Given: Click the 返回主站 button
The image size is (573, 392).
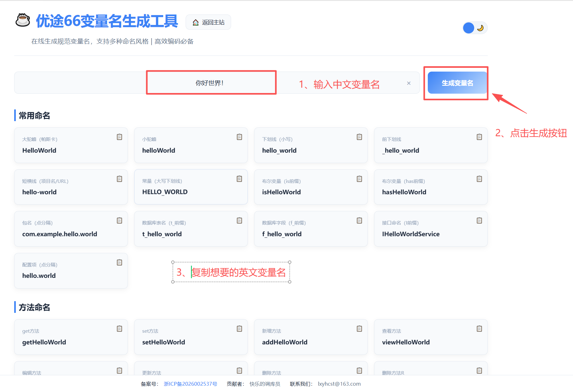Looking at the screenshot, I should (x=208, y=22).
